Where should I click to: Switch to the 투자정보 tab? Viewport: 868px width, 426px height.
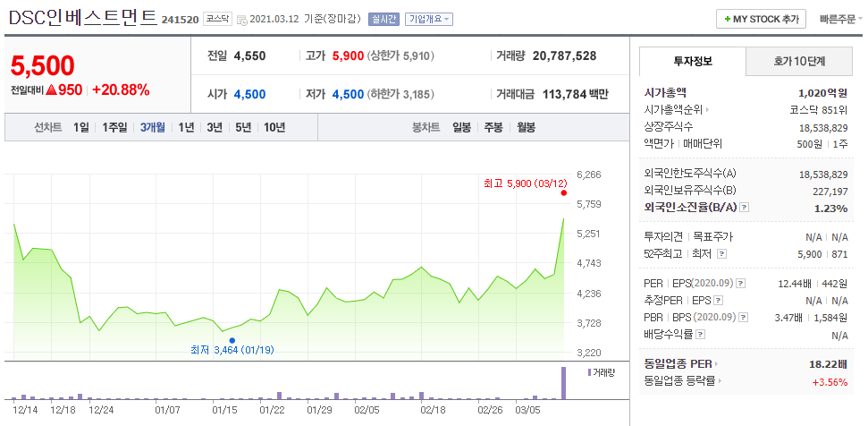pyautogui.click(x=693, y=62)
